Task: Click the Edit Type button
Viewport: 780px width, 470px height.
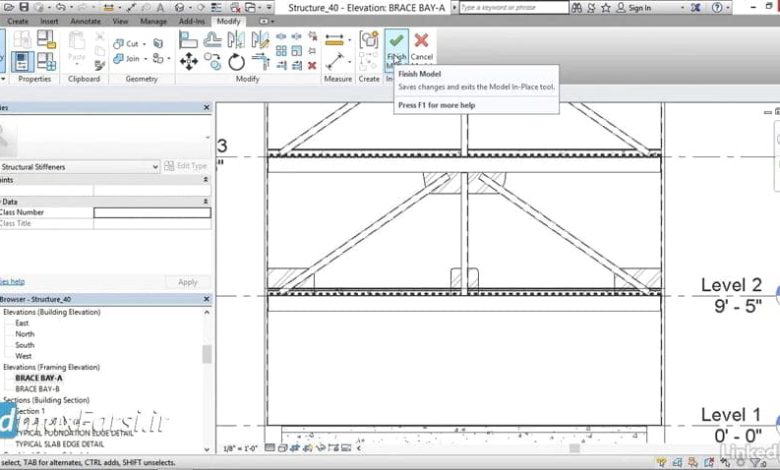Action: [186, 166]
